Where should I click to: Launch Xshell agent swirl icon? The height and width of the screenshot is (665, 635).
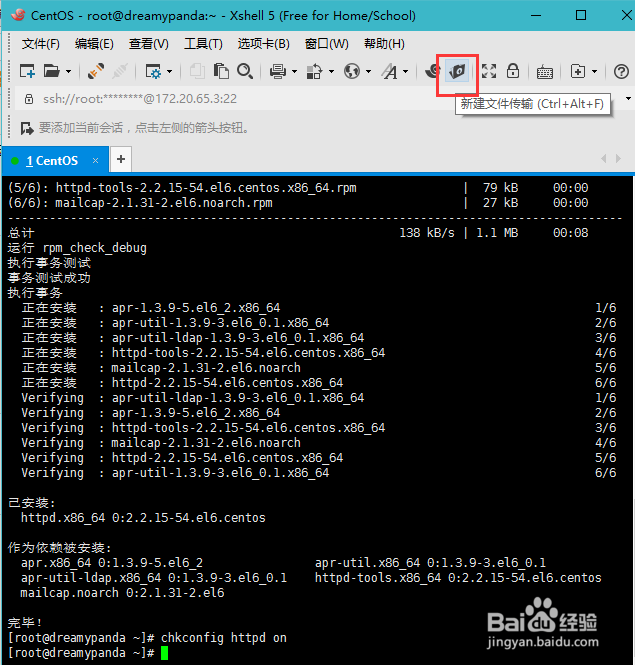pyautogui.click(x=433, y=71)
